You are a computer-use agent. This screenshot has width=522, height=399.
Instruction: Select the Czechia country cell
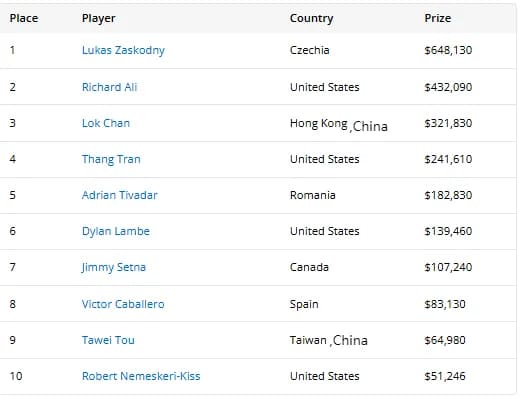[309, 50]
